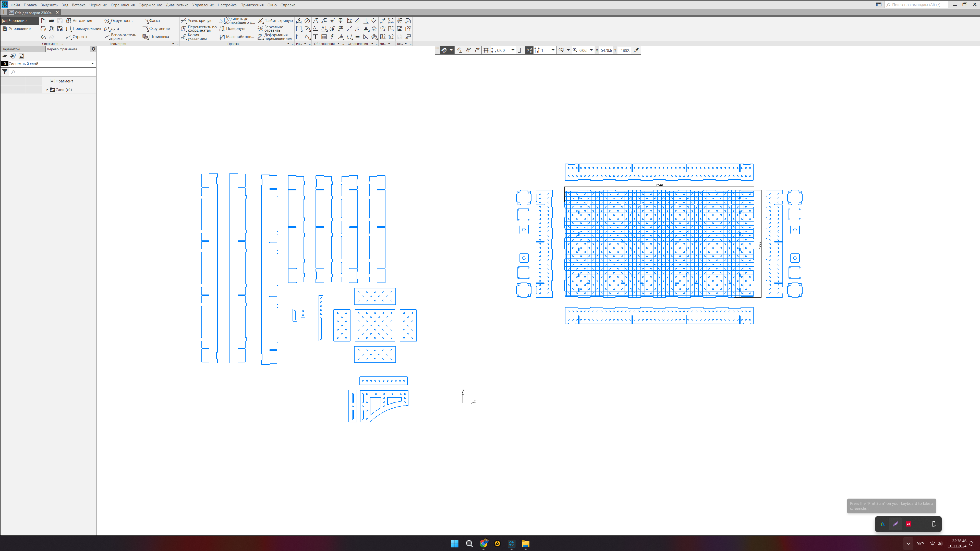980x551 pixels.
Task: Toggle constraints visibility eye icon
Action: coord(468,50)
